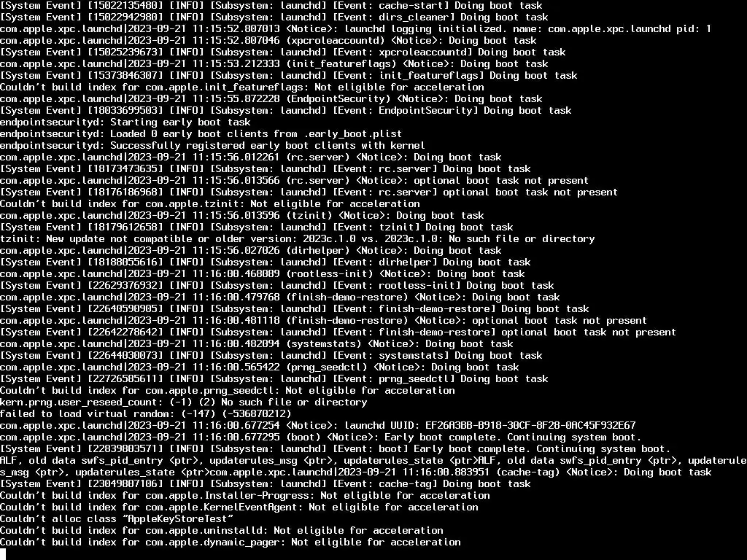Click 'com.apple.uninstalld' index error line

222,531
